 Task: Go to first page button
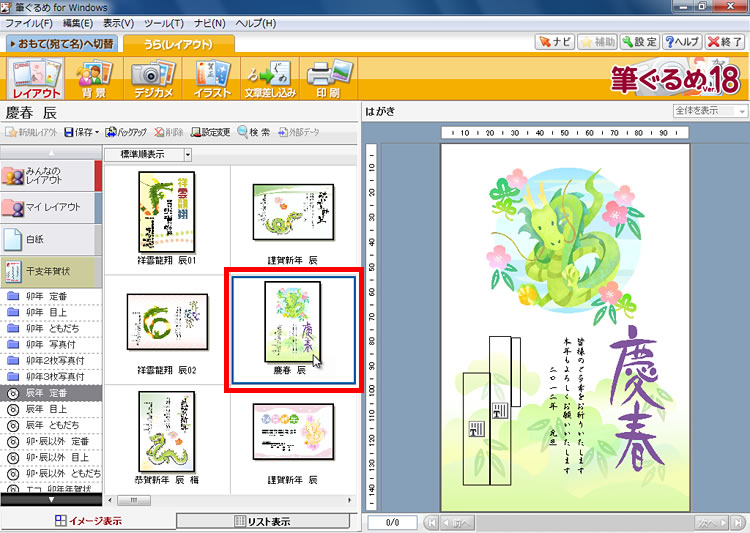[x=432, y=522]
